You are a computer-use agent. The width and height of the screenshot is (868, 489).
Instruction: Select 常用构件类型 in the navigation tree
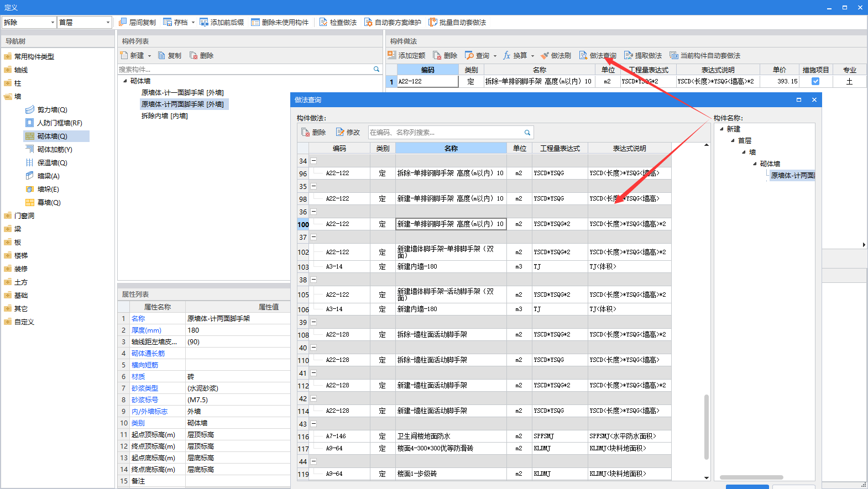coord(34,56)
